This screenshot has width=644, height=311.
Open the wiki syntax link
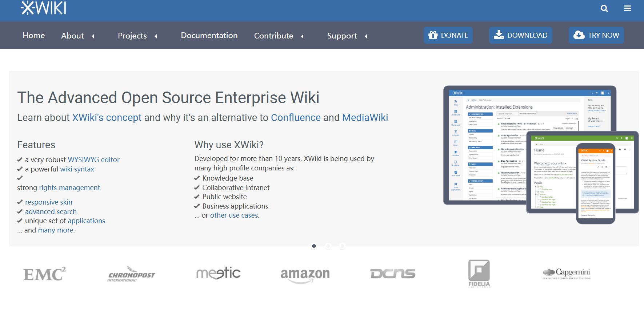click(77, 169)
